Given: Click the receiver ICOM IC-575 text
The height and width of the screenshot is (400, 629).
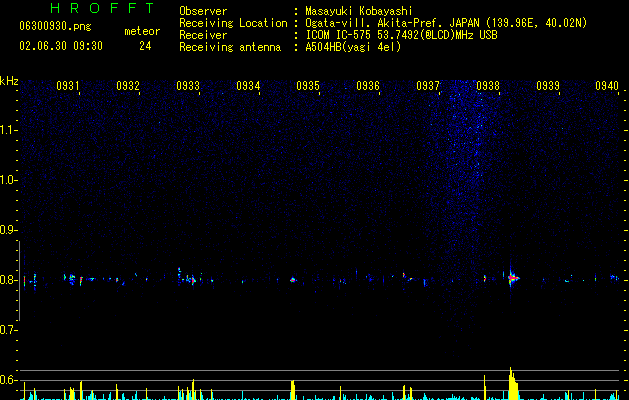Looking at the screenshot, I should point(401,35).
